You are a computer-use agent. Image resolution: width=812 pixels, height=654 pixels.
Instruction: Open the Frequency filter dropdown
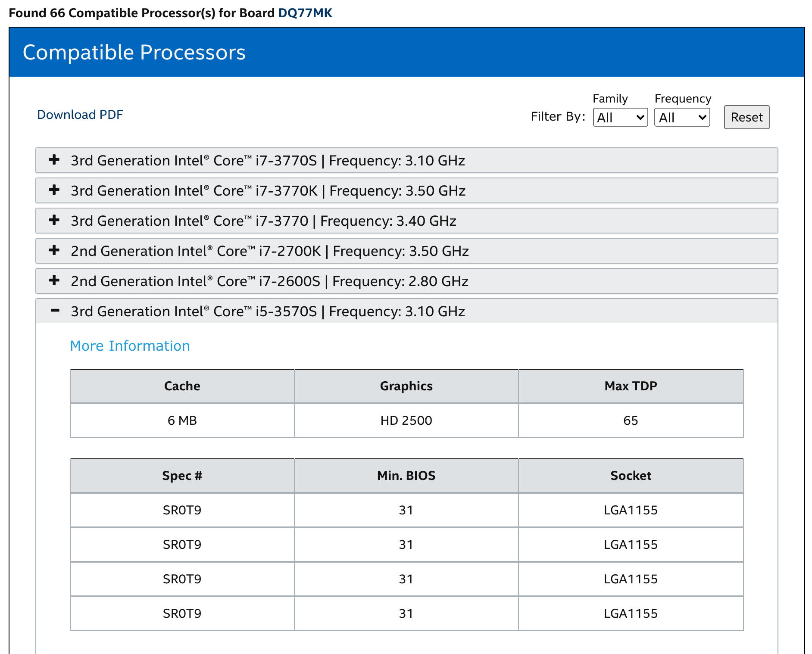[x=682, y=117]
